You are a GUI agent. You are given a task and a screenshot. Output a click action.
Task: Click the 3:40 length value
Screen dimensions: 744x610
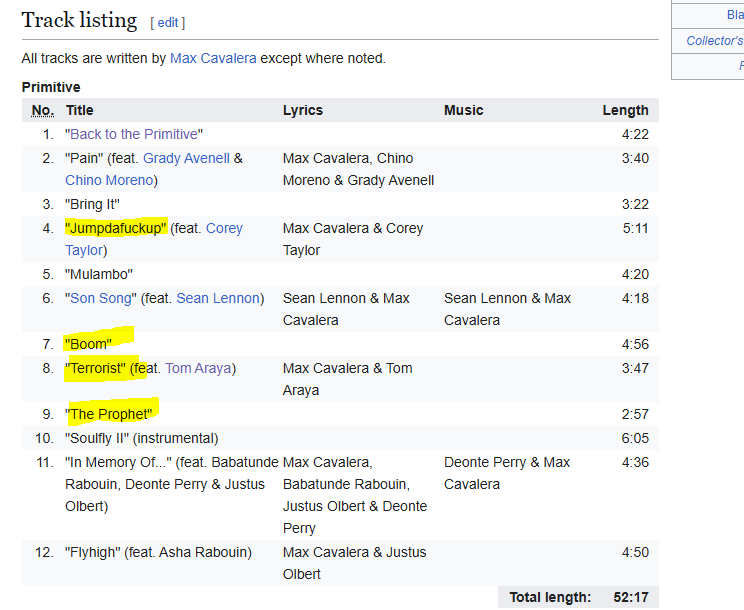click(635, 158)
